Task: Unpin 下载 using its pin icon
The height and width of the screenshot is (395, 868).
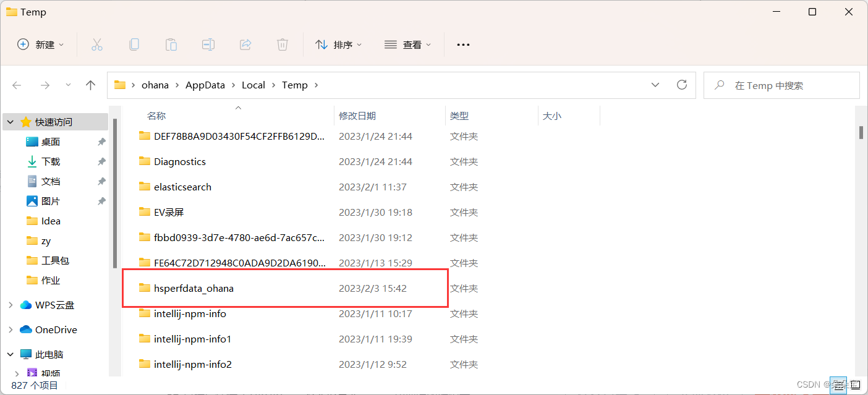Action: pyautogui.click(x=101, y=161)
